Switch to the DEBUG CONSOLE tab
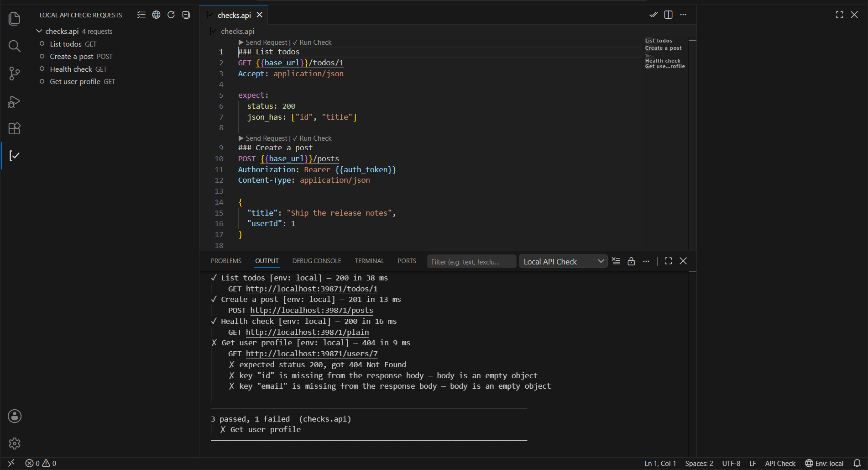 (317, 261)
